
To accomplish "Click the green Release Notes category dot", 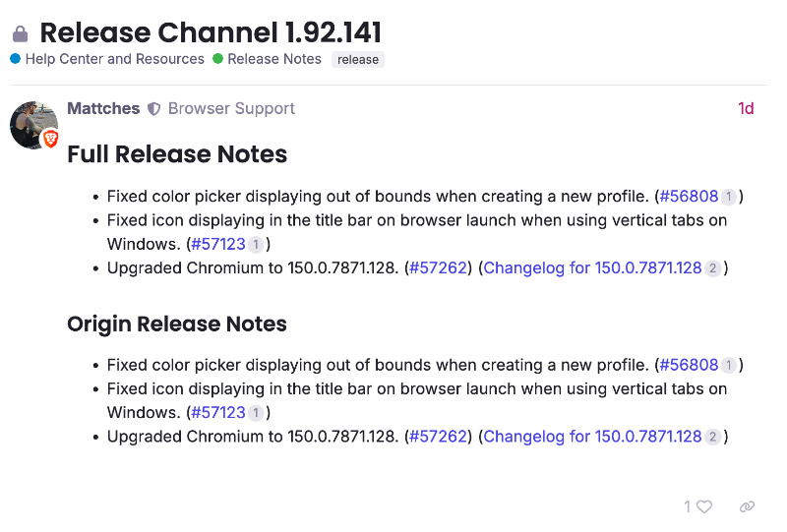I will 217,59.
